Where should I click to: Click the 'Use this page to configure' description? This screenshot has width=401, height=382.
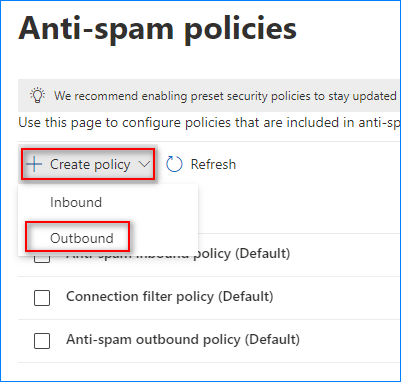[x=209, y=123]
